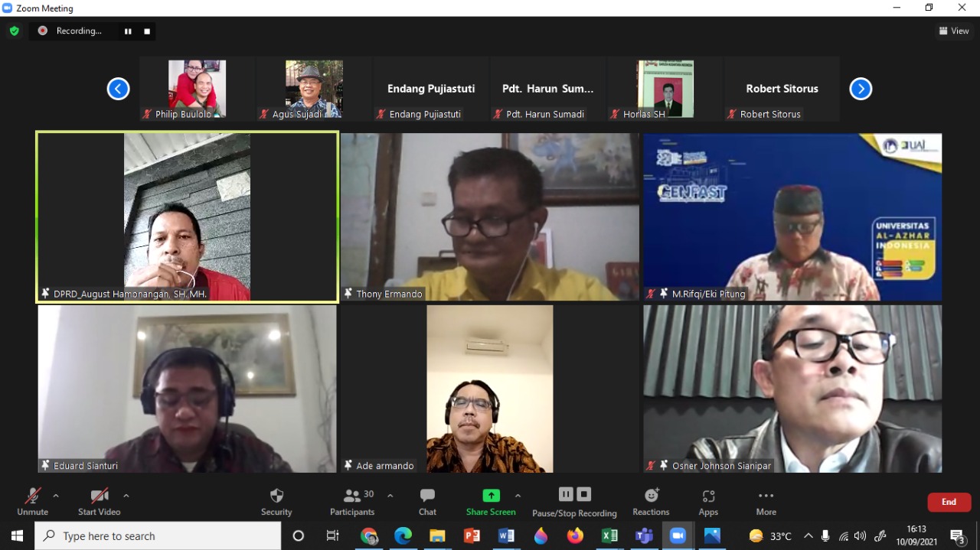Open the Security shield options

[x=276, y=501]
